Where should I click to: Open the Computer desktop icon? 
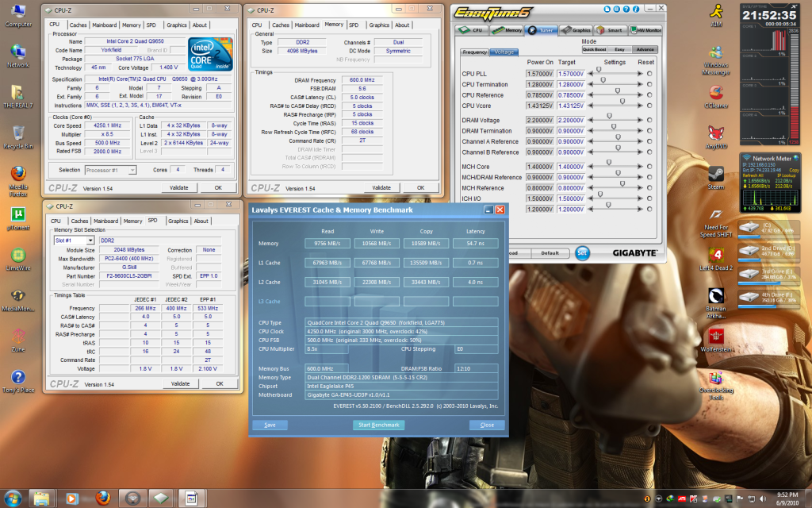(18, 16)
